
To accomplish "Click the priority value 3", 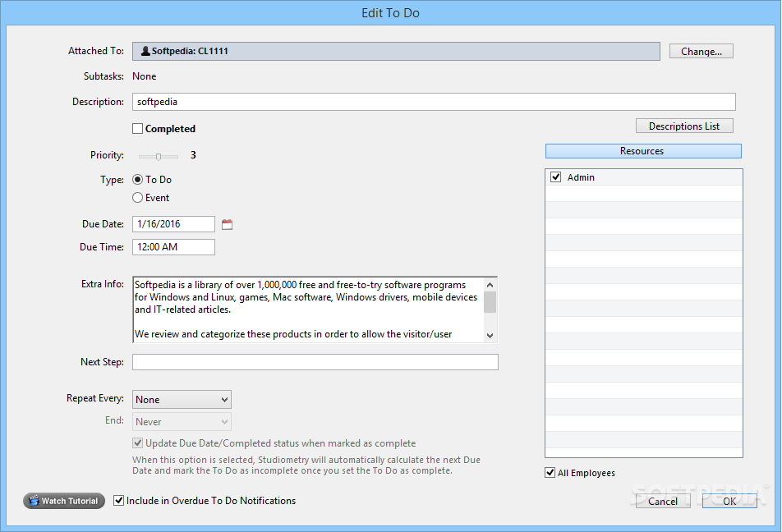I will point(193,155).
